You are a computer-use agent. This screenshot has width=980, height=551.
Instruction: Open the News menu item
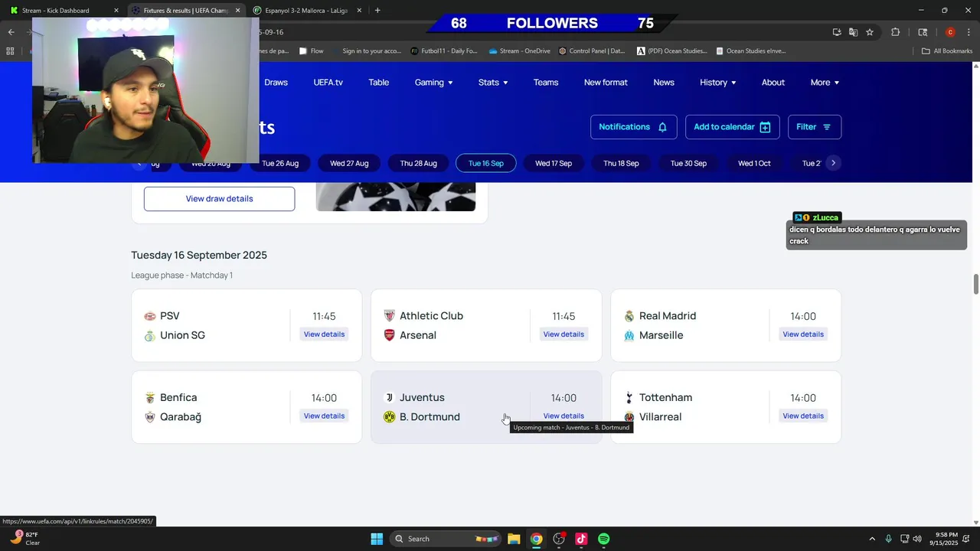pos(664,83)
